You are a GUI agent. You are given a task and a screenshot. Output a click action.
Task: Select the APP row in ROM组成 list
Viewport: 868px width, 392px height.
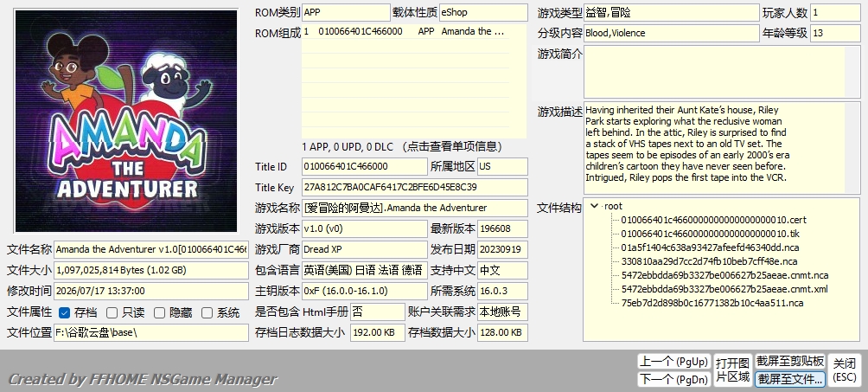click(x=405, y=32)
